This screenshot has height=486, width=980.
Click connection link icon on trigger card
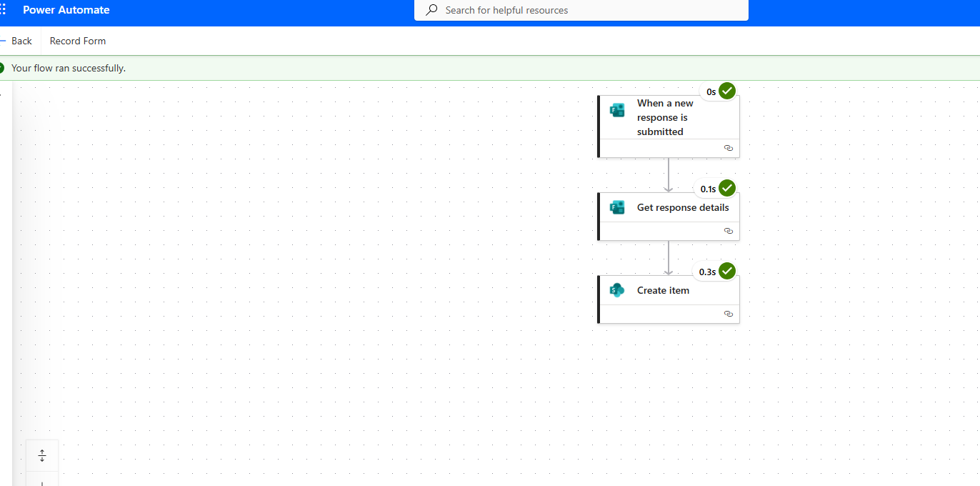point(728,148)
